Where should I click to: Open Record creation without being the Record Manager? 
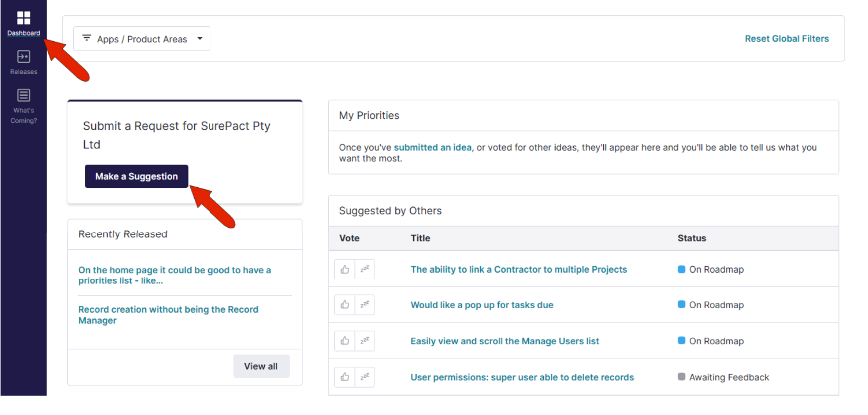point(168,315)
